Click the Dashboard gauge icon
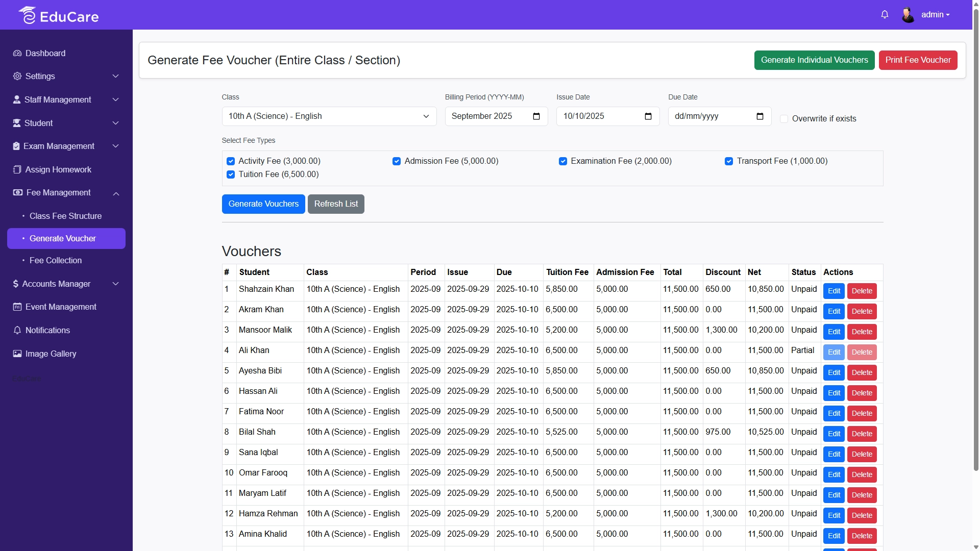This screenshot has width=980, height=551. (x=17, y=53)
